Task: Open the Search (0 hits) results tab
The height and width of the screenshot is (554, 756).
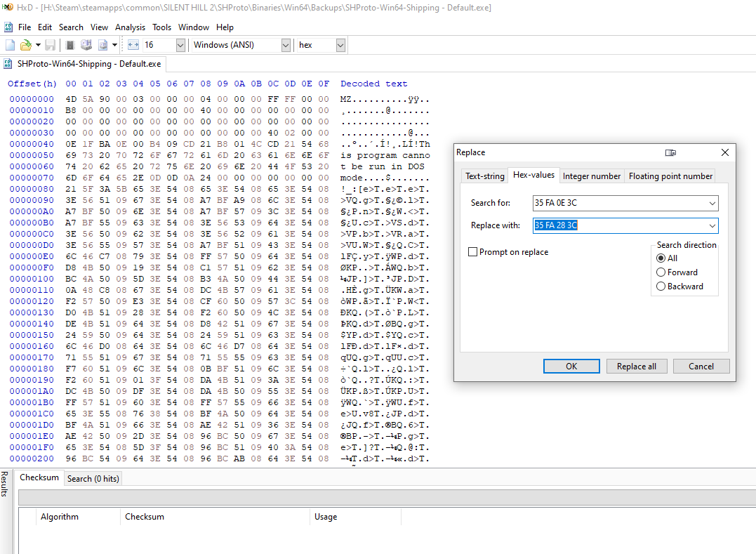Action: (x=93, y=478)
